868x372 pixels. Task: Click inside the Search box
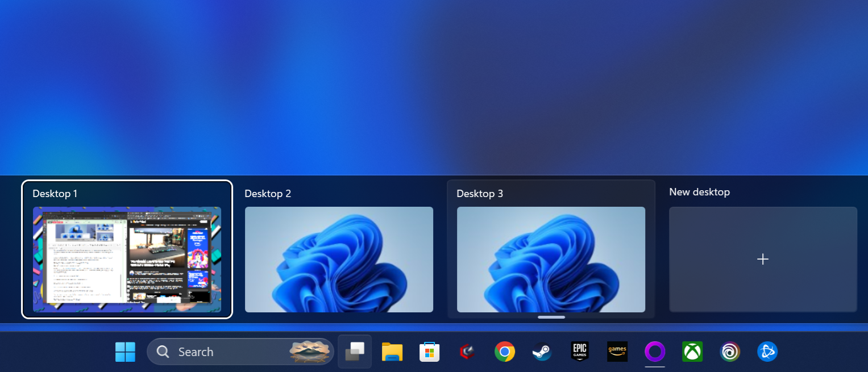(227, 352)
